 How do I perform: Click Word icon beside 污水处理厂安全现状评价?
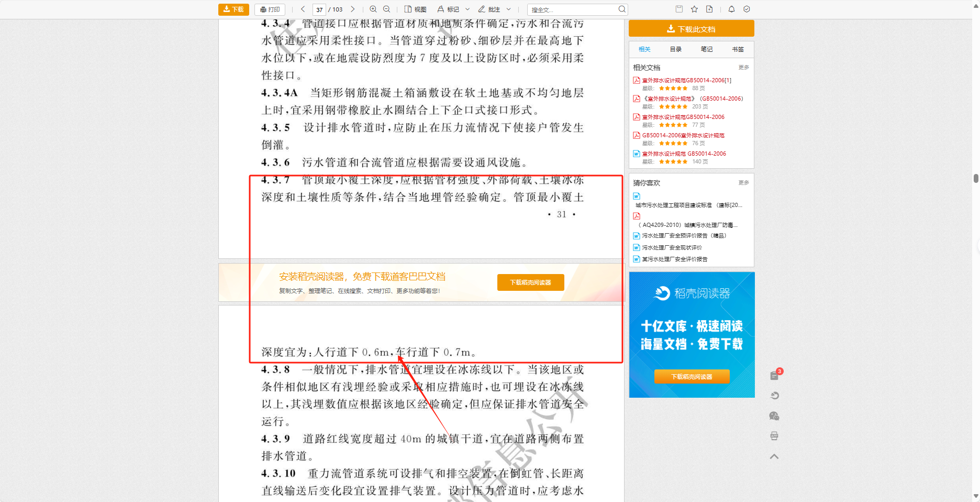tap(637, 247)
